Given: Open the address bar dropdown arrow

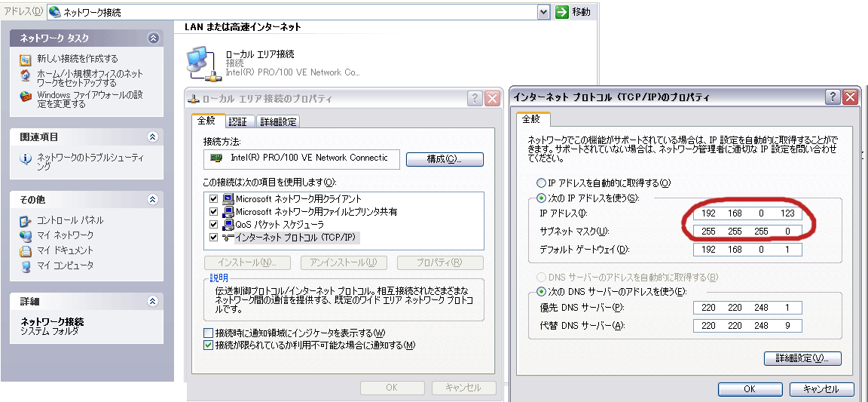Looking at the screenshot, I should pos(543,12).
